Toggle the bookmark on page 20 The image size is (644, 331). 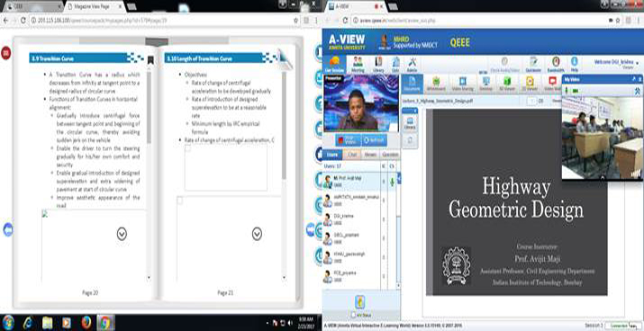click(150, 60)
